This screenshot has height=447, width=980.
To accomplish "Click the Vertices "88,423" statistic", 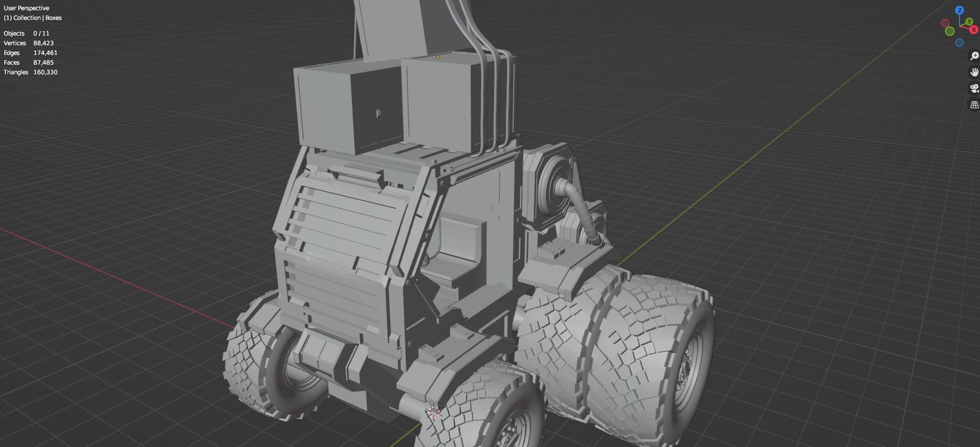I will click(44, 43).
